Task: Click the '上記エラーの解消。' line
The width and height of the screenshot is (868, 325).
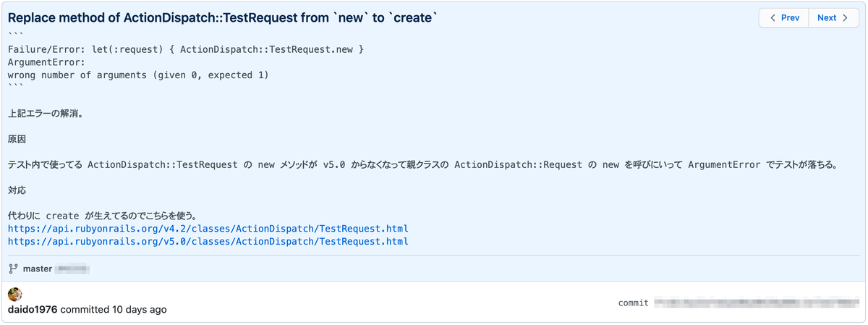Action: (x=46, y=112)
